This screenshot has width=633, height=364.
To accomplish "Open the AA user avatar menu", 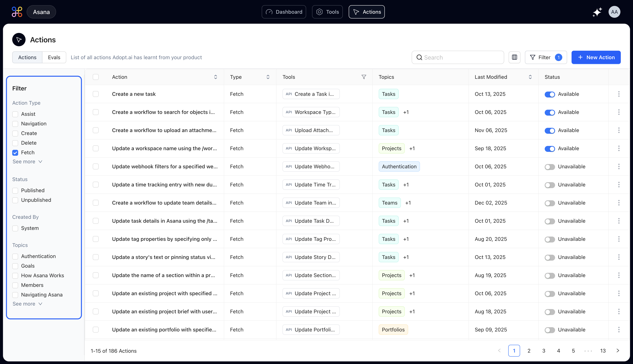I will (614, 12).
